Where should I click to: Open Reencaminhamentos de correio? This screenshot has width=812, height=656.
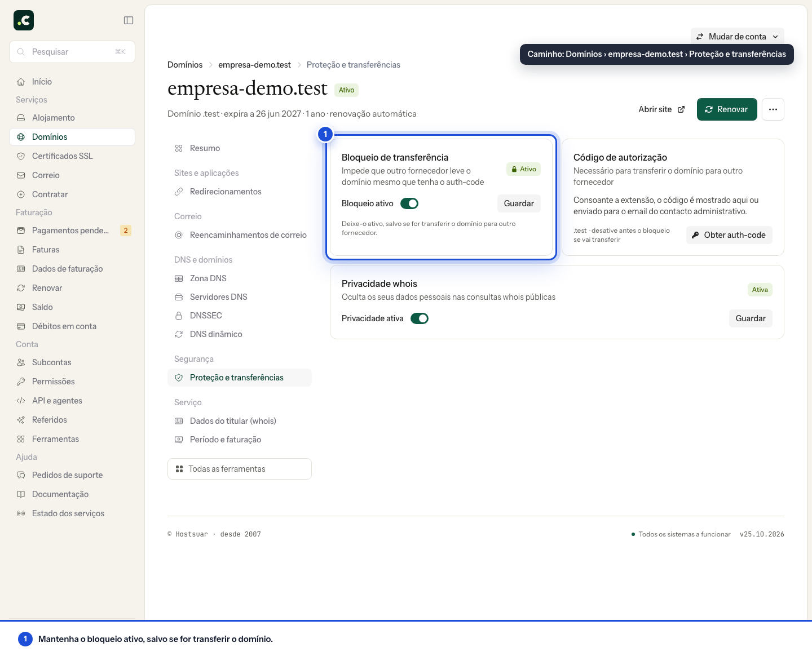click(x=240, y=235)
